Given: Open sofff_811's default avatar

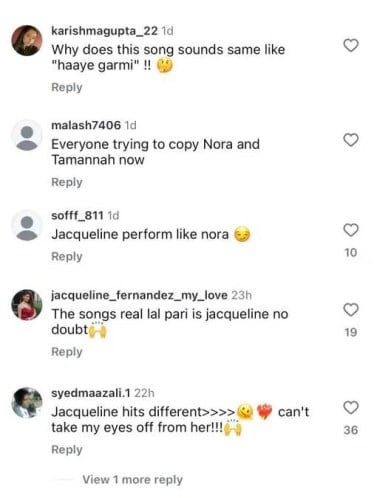Looking at the screenshot, I should point(27,225).
